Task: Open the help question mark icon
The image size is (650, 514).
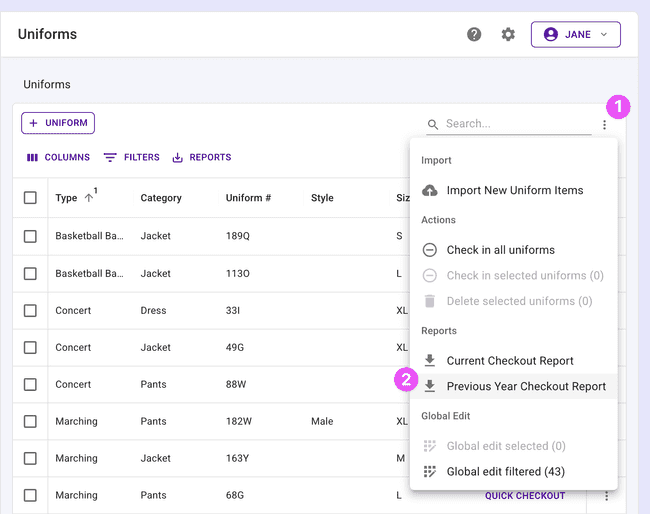Action: pos(474,35)
